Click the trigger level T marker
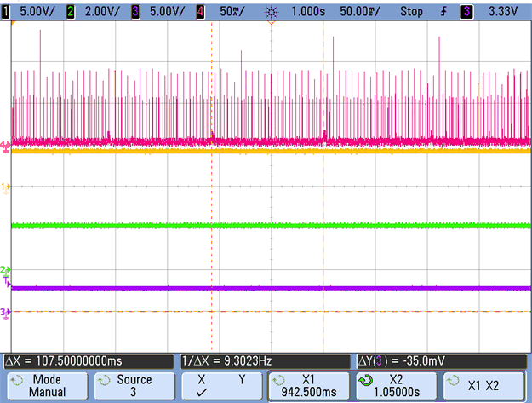This screenshot has height=403, width=532. point(7,282)
